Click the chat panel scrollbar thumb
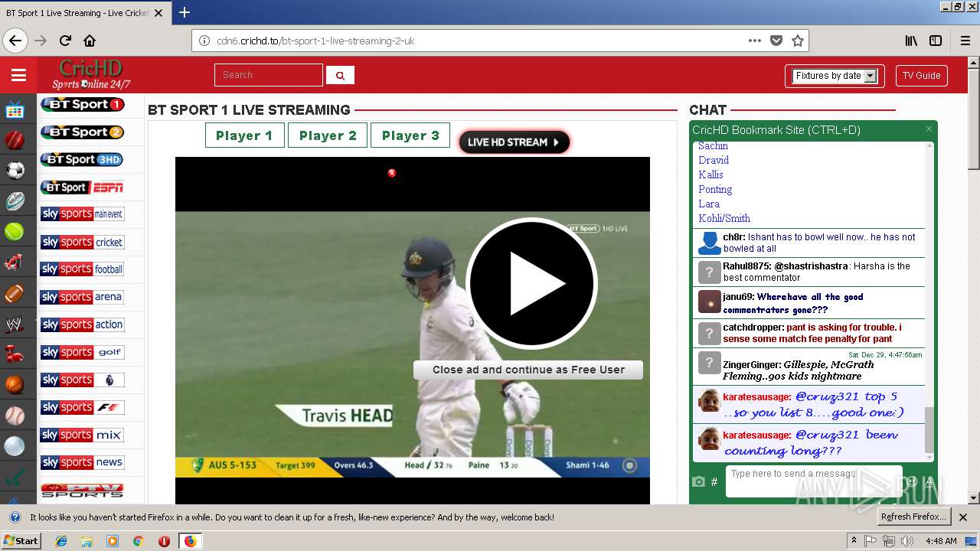This screenshot has height=551, width=980. click(929, 429)
